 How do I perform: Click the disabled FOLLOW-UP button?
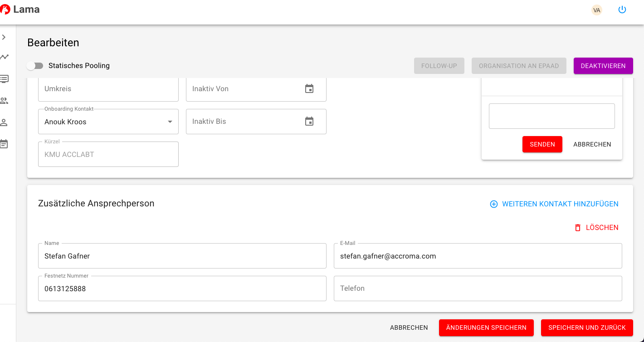(x=439, y=66)
